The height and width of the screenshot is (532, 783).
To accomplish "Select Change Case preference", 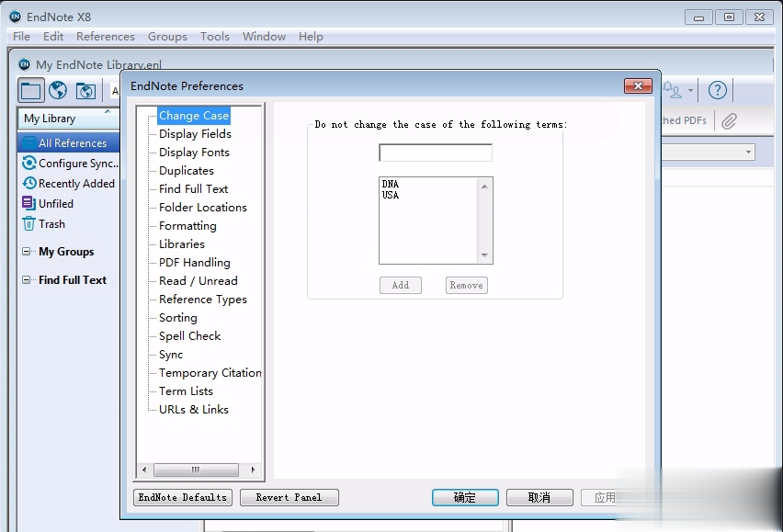I will tap(194, 115).
